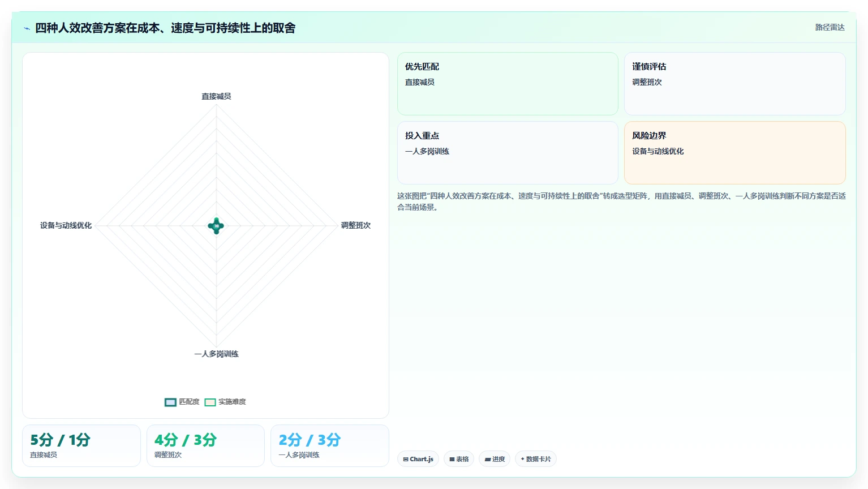Open the 4分 / 3分 调整班次 stat card
Viewport: 868px width, 489px height.
click(x=205, y=445)
